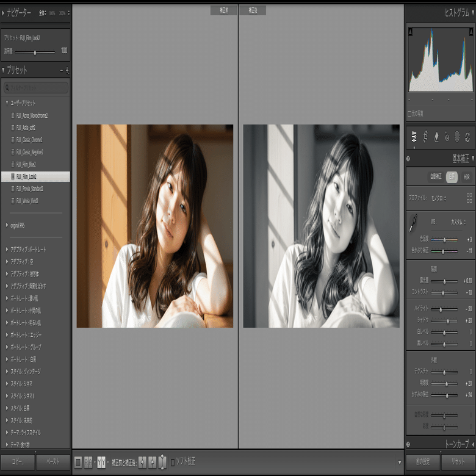Open the profile browser grid icon
Viewport: 476px width, 476px height.
point(469,198)
